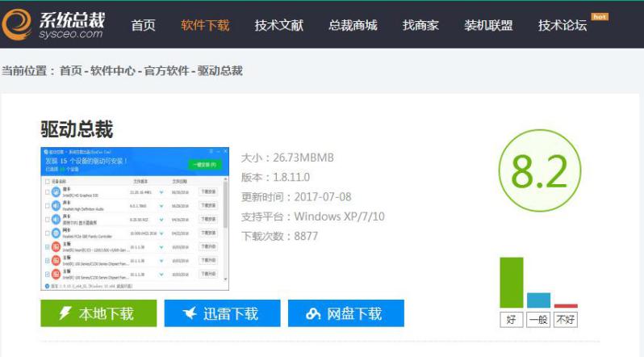
Task: Click the 大小:26.73MBMB text
Action: [x=287, y=158]
